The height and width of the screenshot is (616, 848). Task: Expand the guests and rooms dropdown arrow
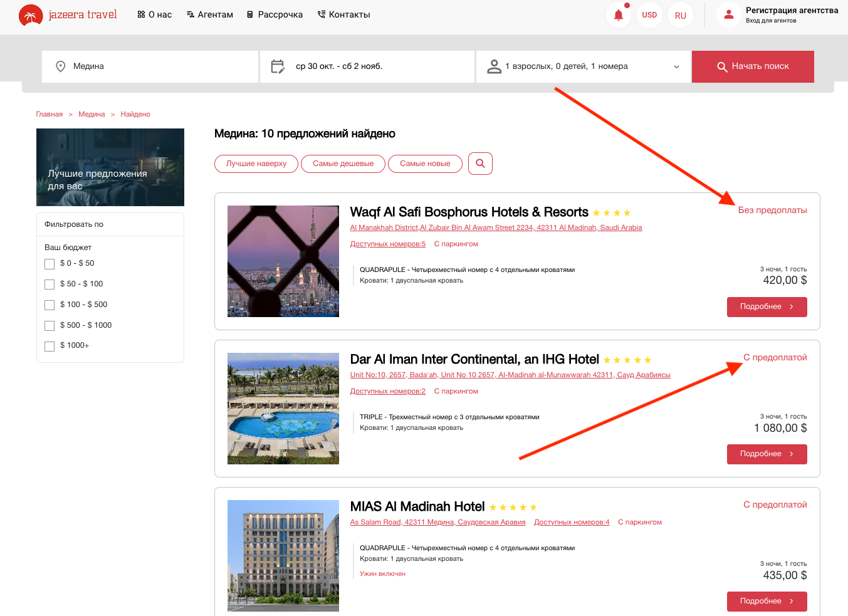[676, 67]
